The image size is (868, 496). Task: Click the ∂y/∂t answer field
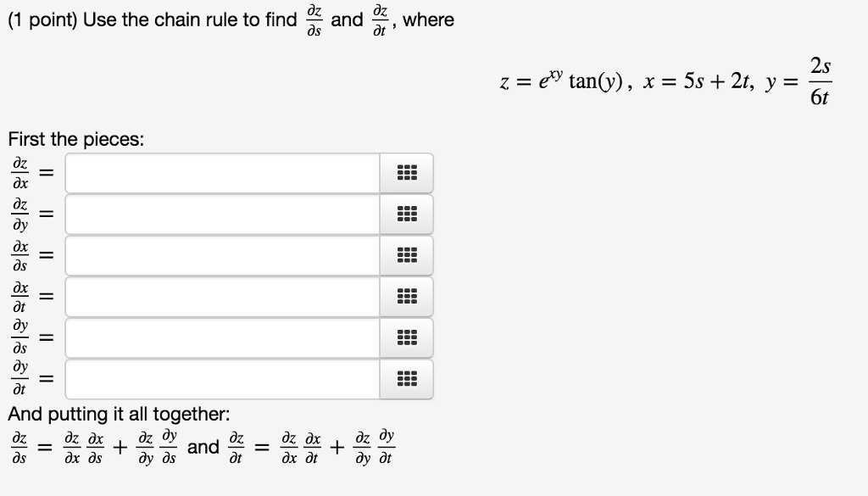click(x=220, y=378)
